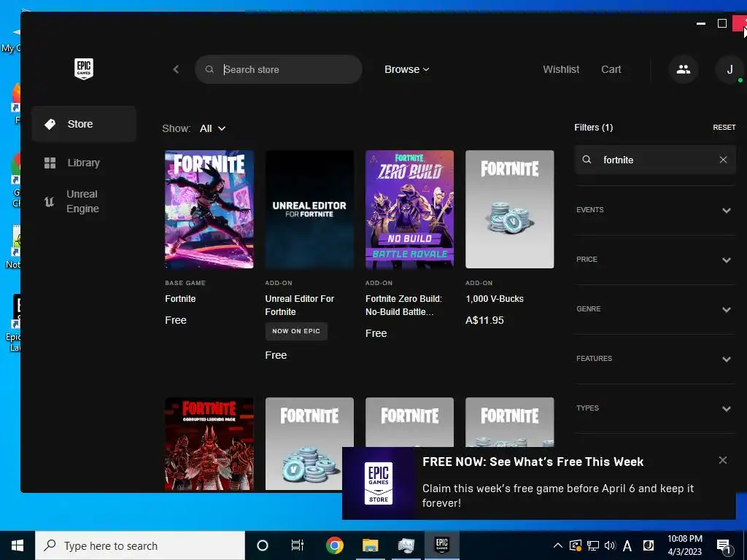Viewport: 747px width, 560px height.
Task: Click the Epic Games logo
Action: [x=84, y=69]
